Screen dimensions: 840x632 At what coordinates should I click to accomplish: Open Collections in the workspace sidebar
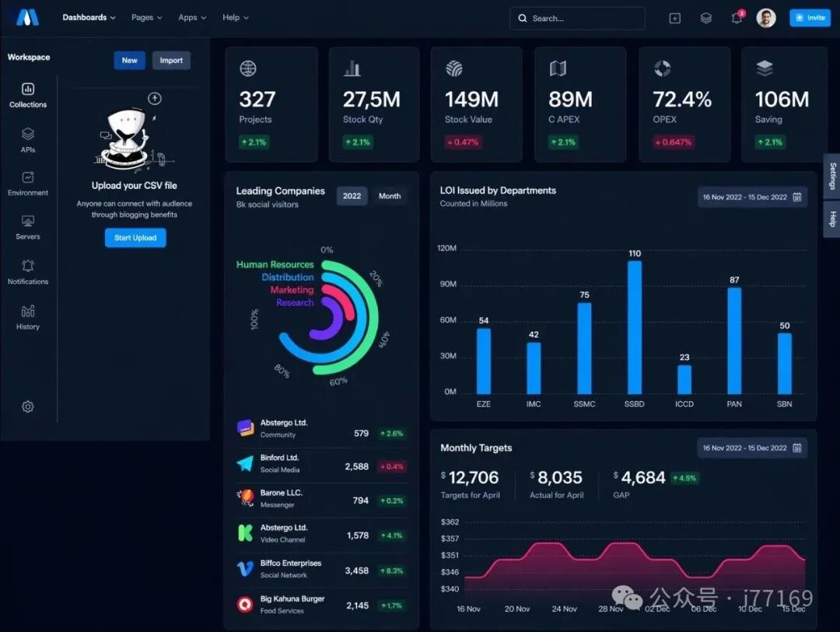pos(28,95)
